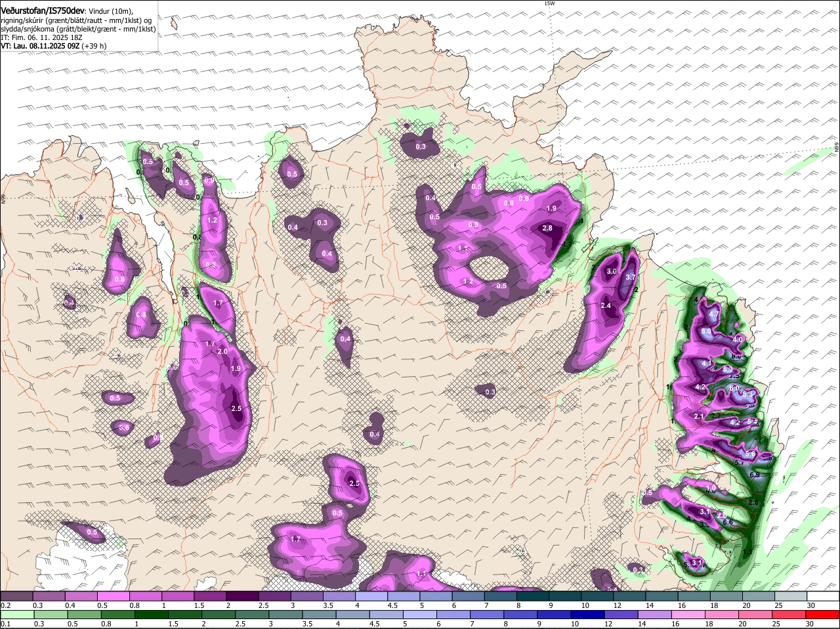Click the 5.0 precipitation value on the map

pyautogui.click(x=706, y=332)
